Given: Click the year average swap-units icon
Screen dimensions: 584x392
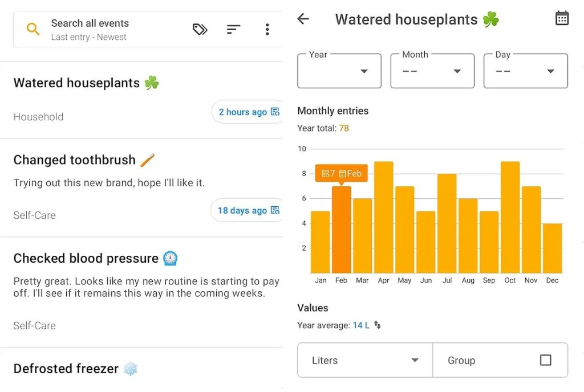Looking at the screenshot, I should [x=378, y=325].
